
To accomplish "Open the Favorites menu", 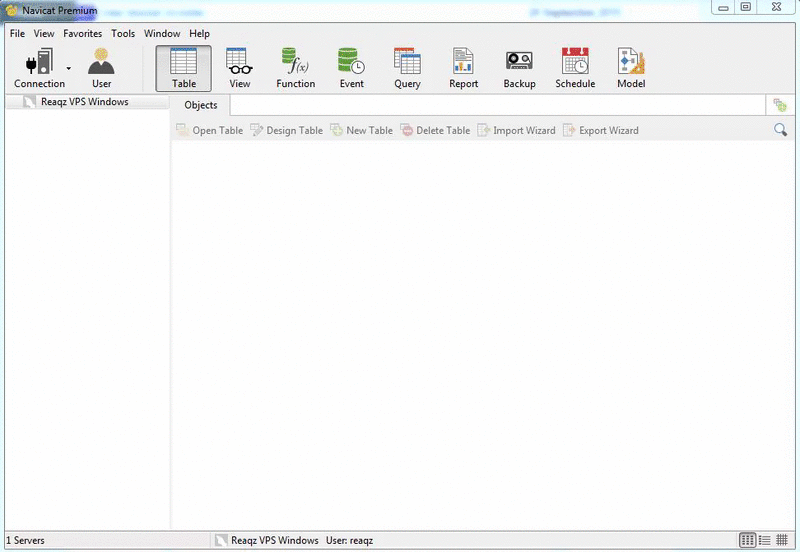I will click(83, 34).
